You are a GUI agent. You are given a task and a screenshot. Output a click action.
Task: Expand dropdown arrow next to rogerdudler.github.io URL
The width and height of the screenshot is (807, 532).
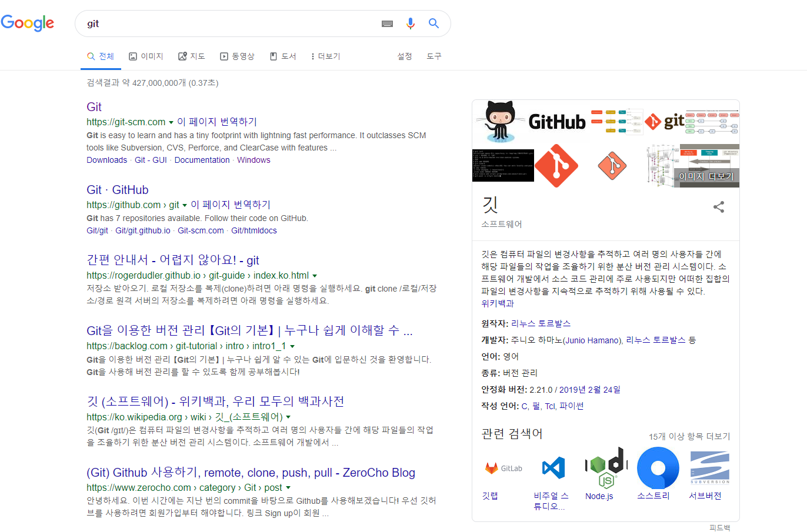(x=315, y=276)
